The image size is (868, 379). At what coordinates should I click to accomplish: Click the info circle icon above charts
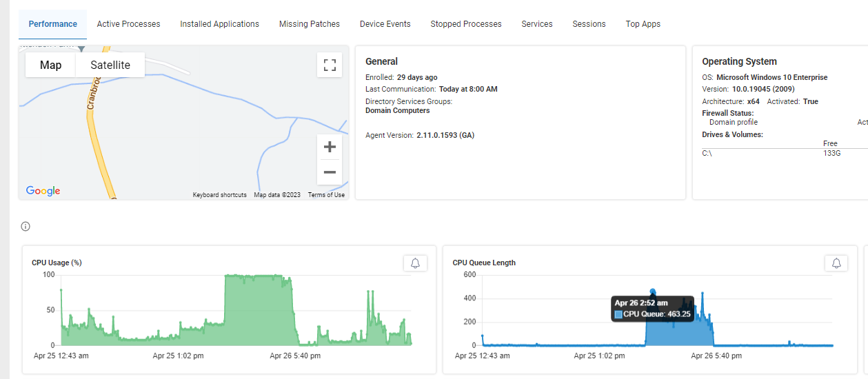26,227
